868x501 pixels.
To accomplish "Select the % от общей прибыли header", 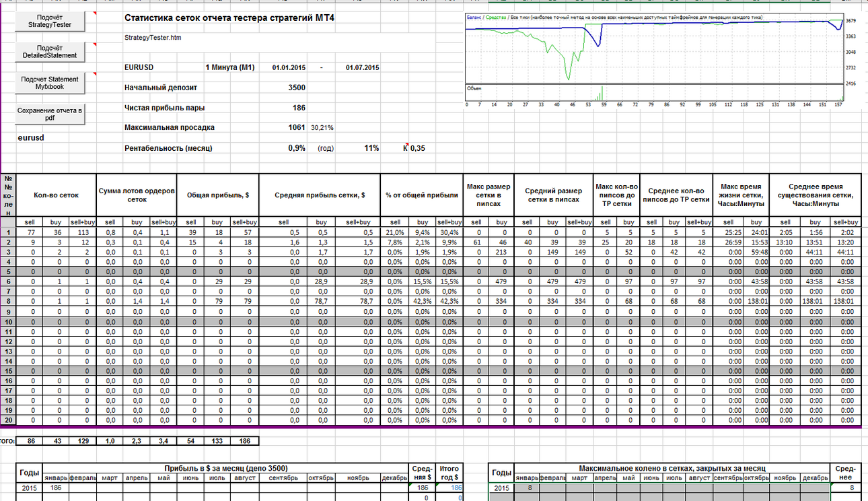I will (x=421, y=195).
